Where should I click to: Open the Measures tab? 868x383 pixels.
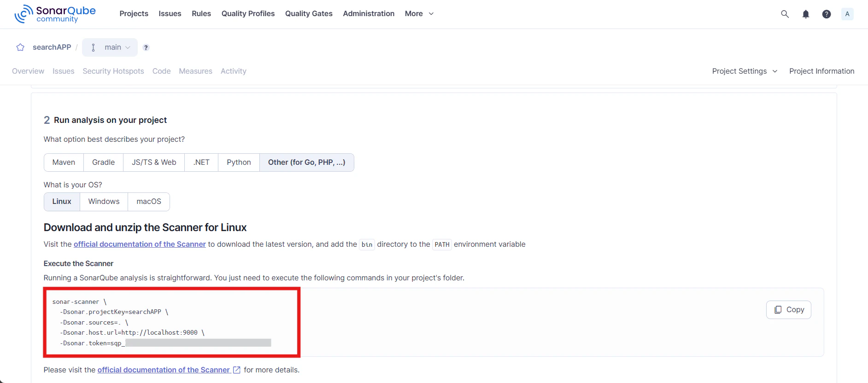[195, 71]
